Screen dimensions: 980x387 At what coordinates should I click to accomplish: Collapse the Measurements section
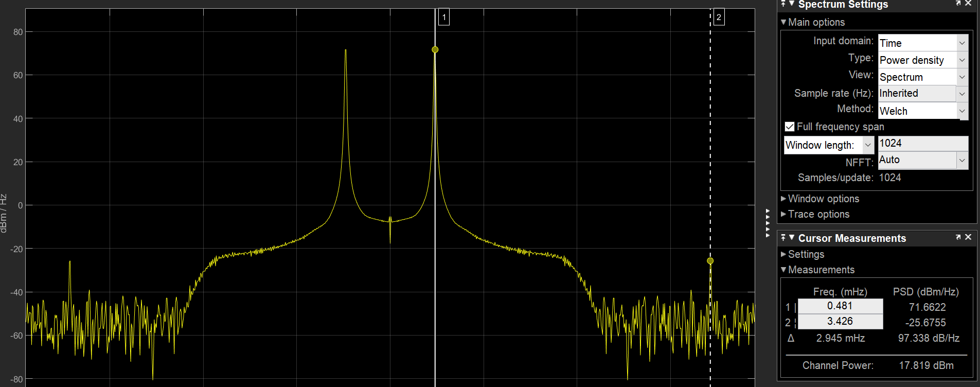point(783,270)
